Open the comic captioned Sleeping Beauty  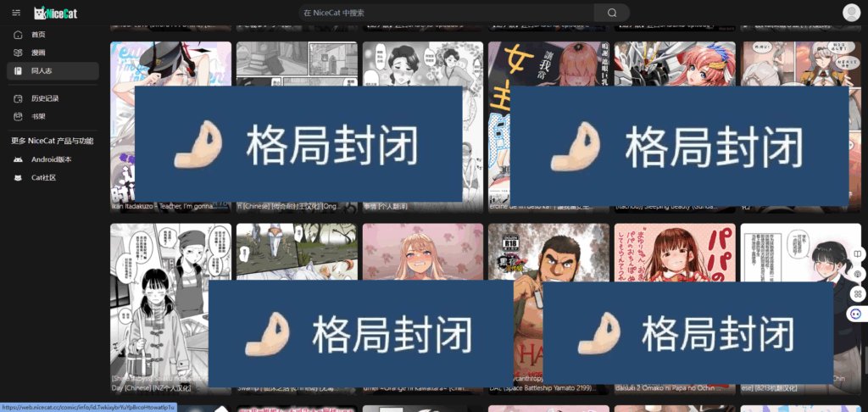point(675,127)
